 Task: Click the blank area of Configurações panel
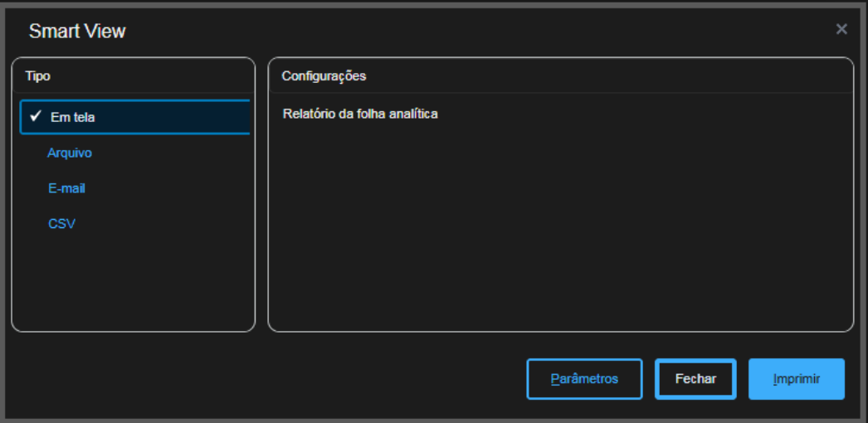(560, 224)
